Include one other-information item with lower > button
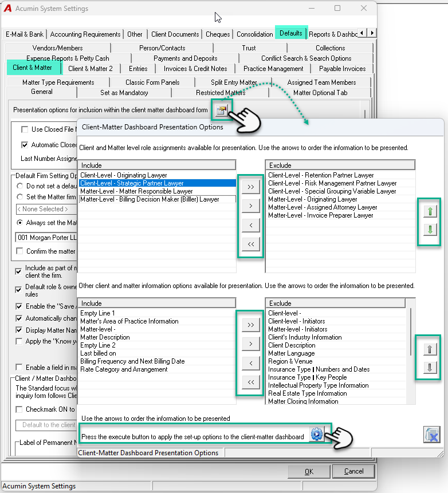 pos(251,344)
